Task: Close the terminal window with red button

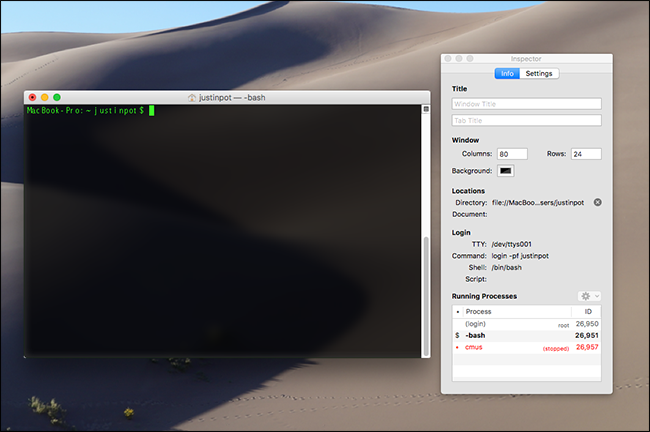Action: click(x=32, y=97)
